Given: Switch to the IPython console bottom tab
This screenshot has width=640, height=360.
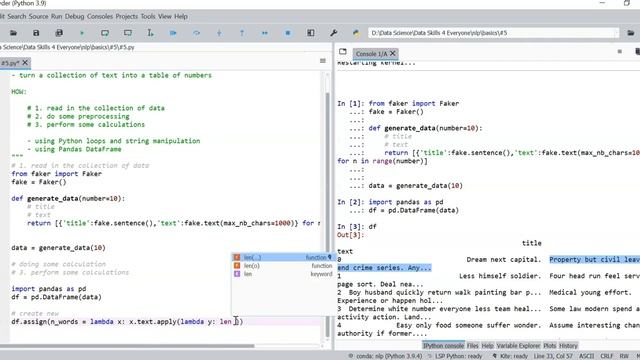Looking at the screenshot, I should click(x=443, y=346).
